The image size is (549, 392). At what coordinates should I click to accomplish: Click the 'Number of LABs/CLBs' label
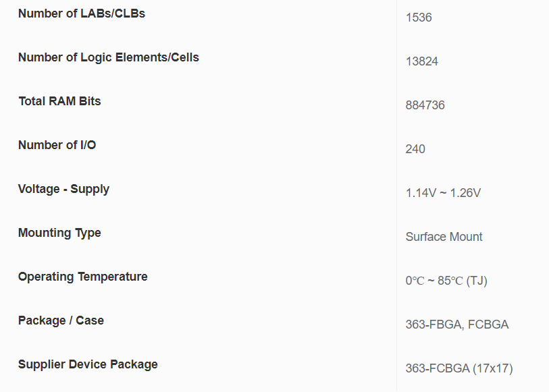[81, 13]
